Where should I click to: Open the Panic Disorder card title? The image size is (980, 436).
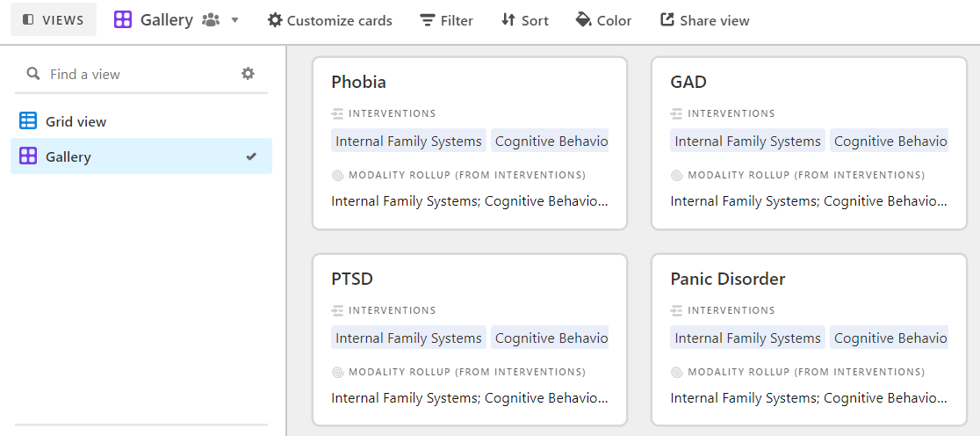[x=727, y=279]
